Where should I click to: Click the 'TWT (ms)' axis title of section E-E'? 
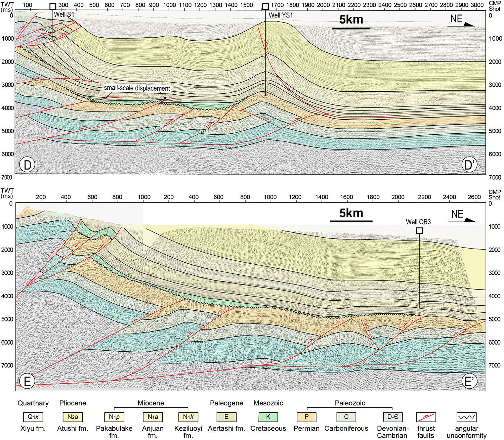pyautogui.click(x=7, y=193)
